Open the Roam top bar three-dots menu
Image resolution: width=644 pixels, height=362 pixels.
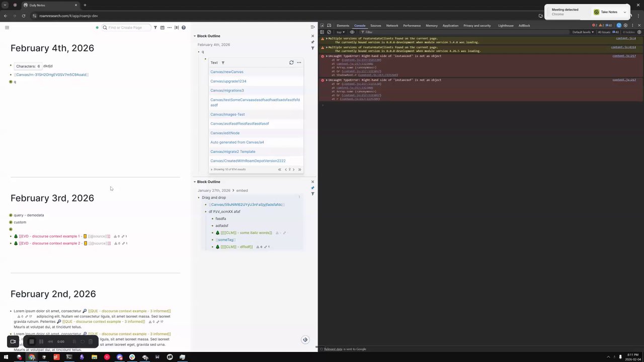[170, 28]
